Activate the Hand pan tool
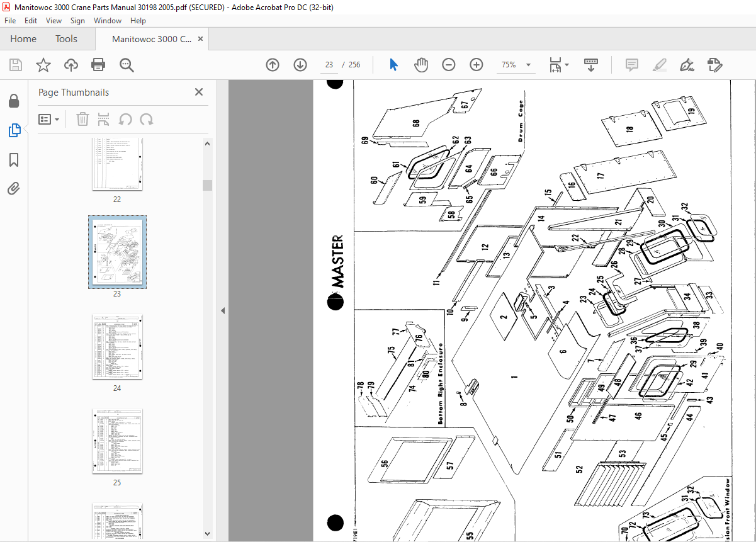 (421, 65)
